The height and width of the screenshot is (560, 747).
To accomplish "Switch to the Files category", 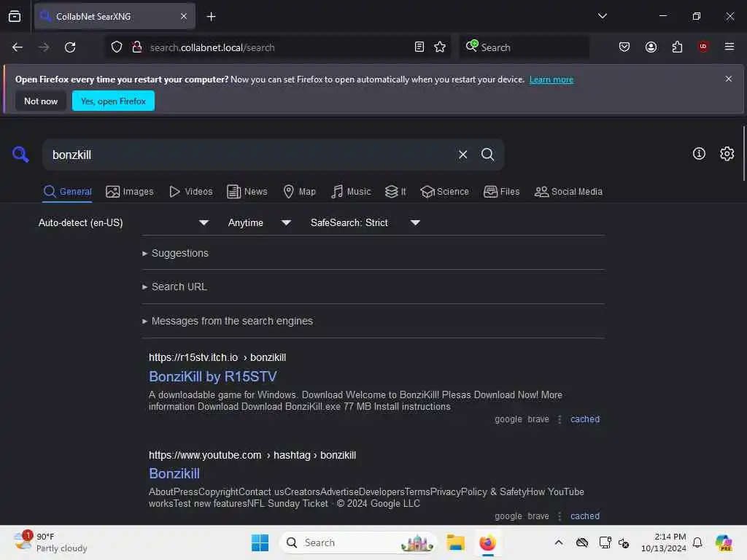I will (x=502, y=192).
